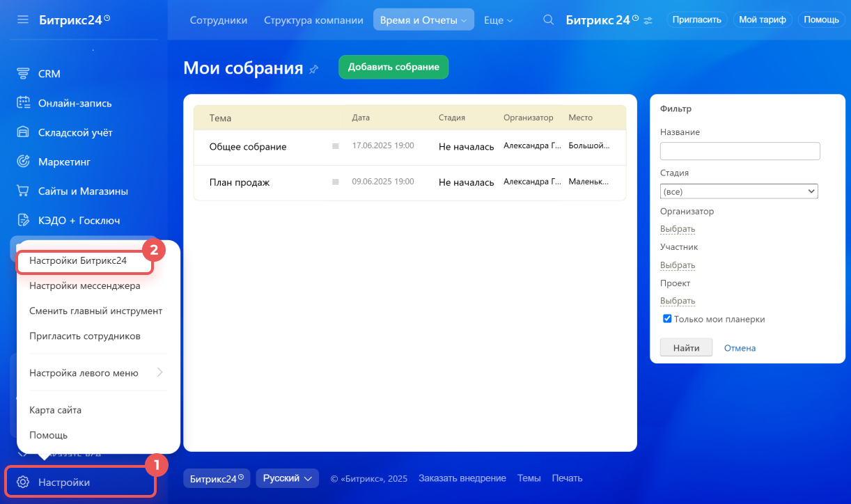
Task: Click the Битрикс24 footer button
Action: [217, 478]
